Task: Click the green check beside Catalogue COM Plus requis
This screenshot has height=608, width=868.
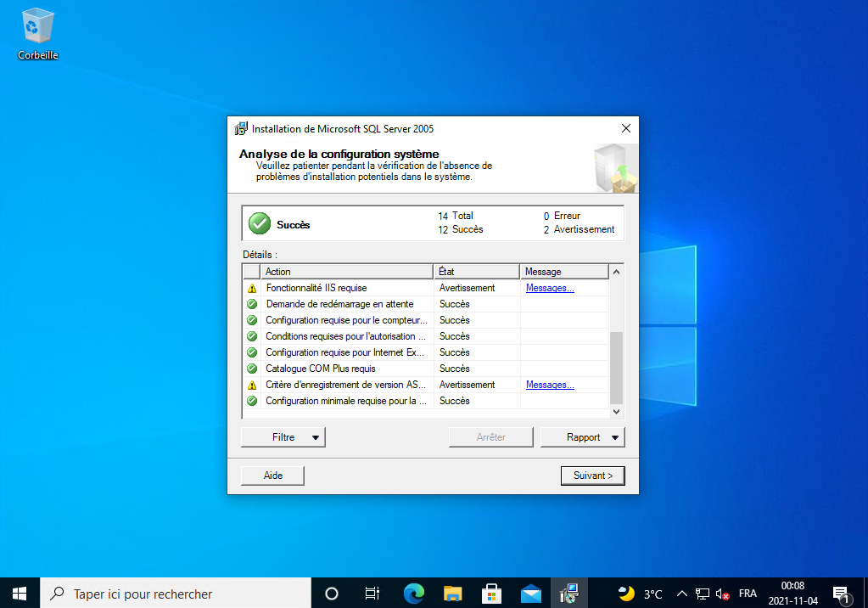Action: [x=252, y=369]
